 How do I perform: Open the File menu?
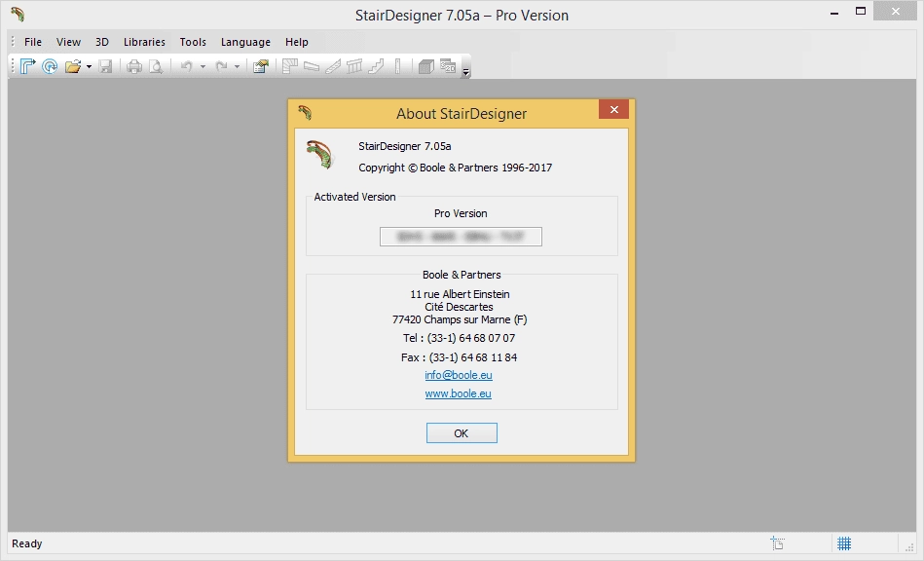point(33,42)
